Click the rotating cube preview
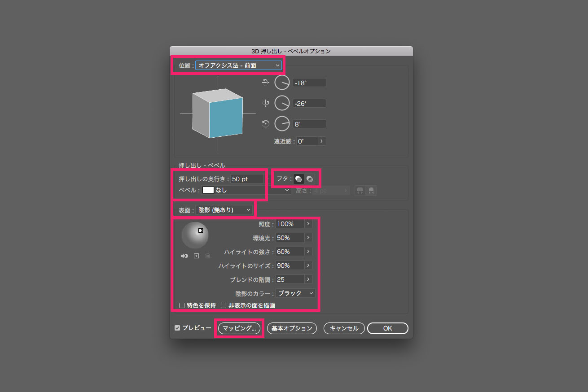 (x=218, y=113)
